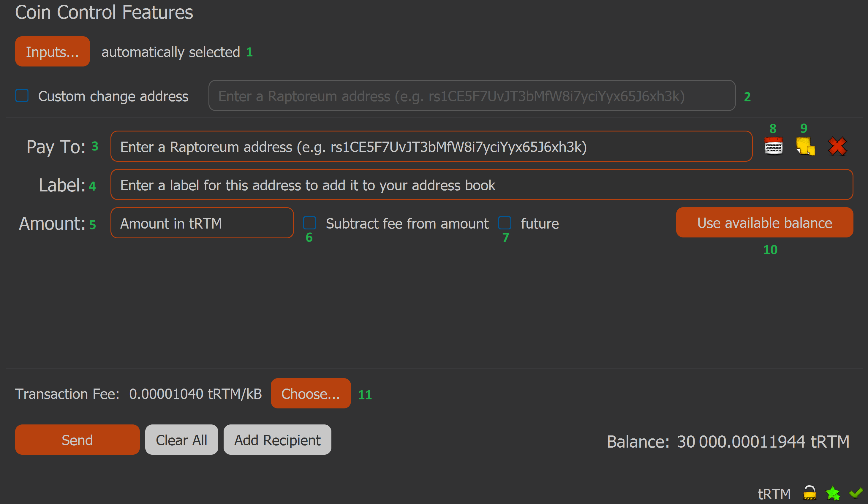Toggle the future checkbox

coord(505,223)
